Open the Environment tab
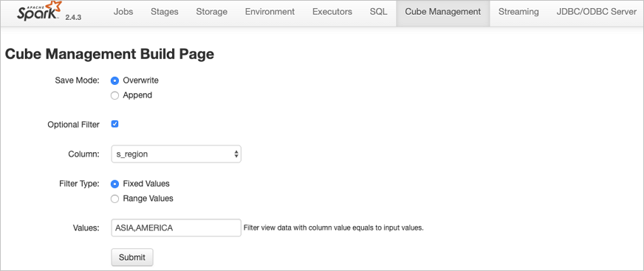The width and height of the screenshot is (644, 271). pos(270,12)
